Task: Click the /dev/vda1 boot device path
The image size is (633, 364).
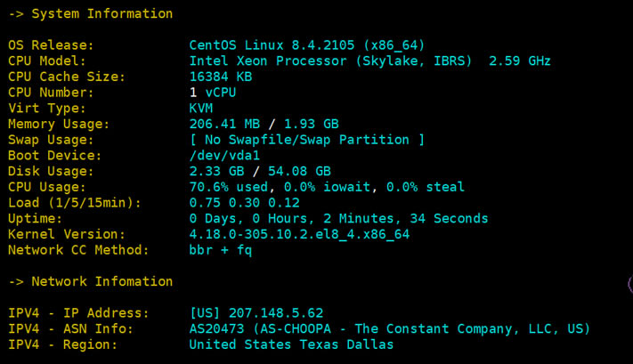Action: pos(224,156)
